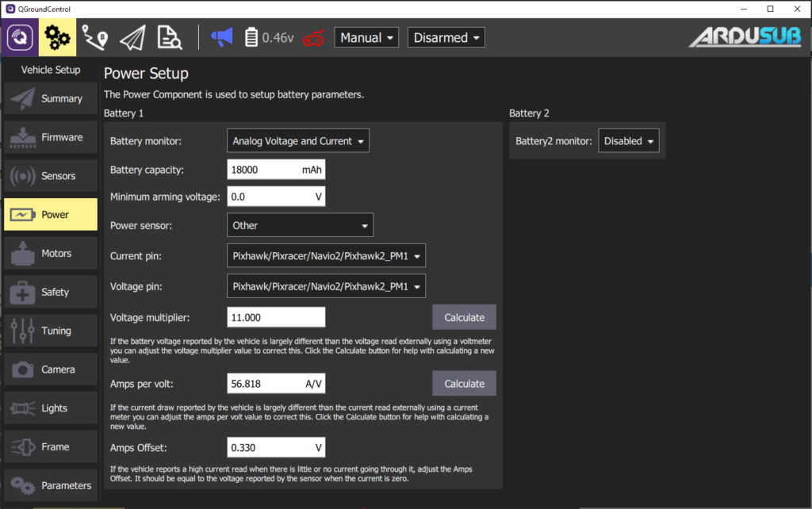Image resolution: width=812 pixels, height=509 pixels.
Task: Open the Fly view paper plane icon
Action: [132, 36]
